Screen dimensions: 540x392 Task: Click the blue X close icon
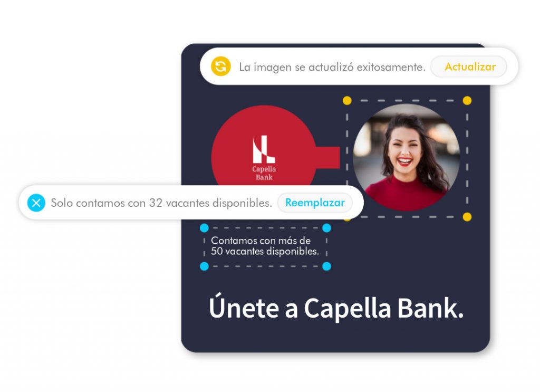36,203
